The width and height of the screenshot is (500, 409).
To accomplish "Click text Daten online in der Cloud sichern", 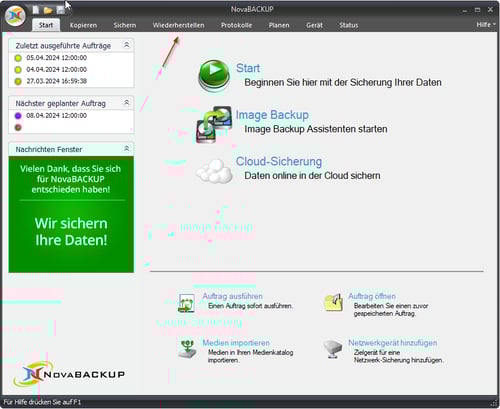I will [312, 176].
